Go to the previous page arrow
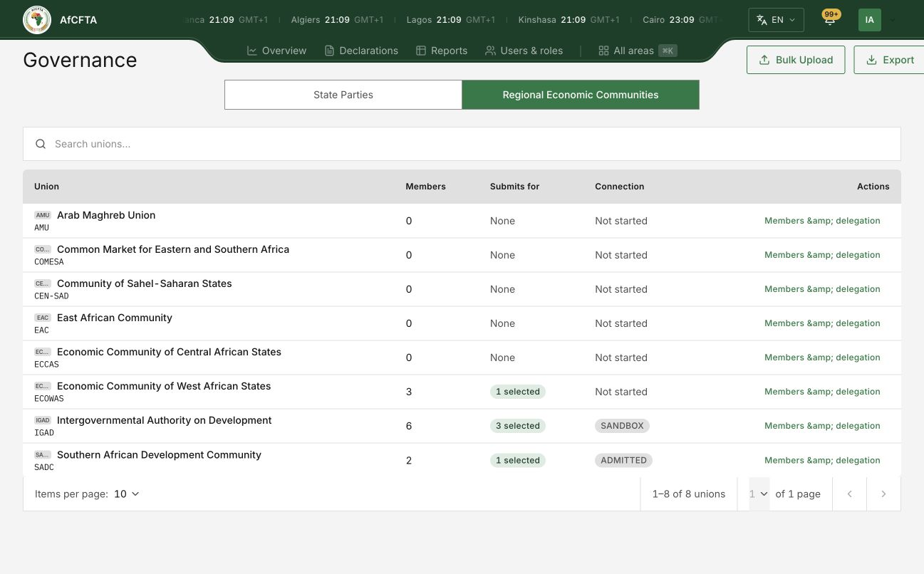This screenshot has width=924, height=574. 849,494
